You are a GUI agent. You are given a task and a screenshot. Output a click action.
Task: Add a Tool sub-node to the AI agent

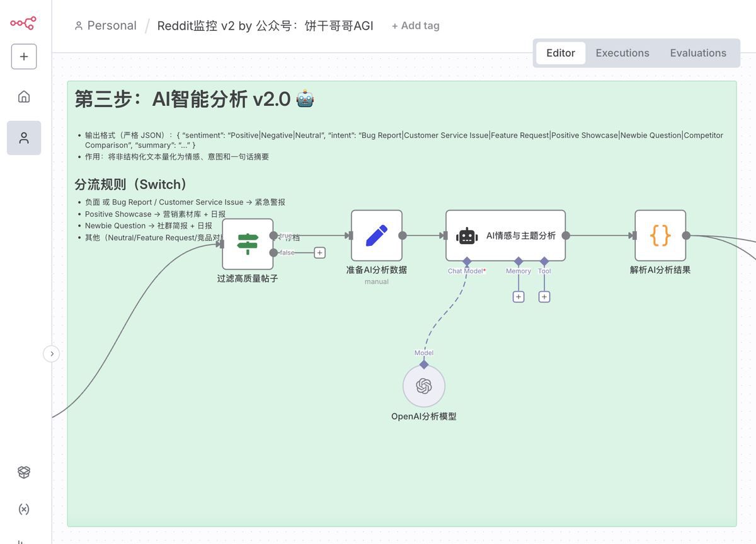point(544,296)
